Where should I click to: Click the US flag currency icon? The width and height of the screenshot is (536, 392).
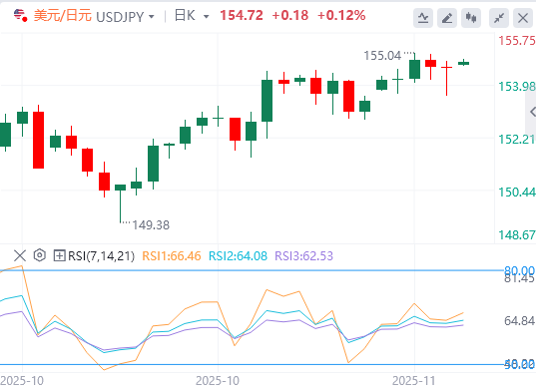click(x=21, y=15)
